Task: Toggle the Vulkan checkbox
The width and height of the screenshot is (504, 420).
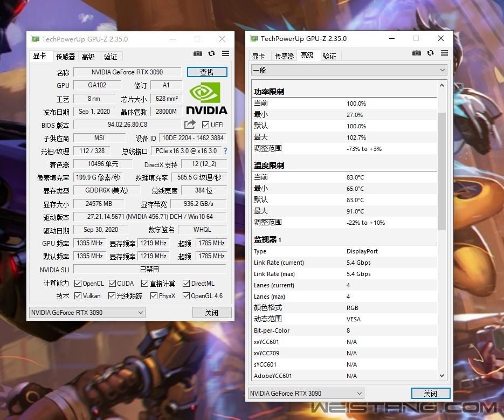Action: click(x=78, y=296)
